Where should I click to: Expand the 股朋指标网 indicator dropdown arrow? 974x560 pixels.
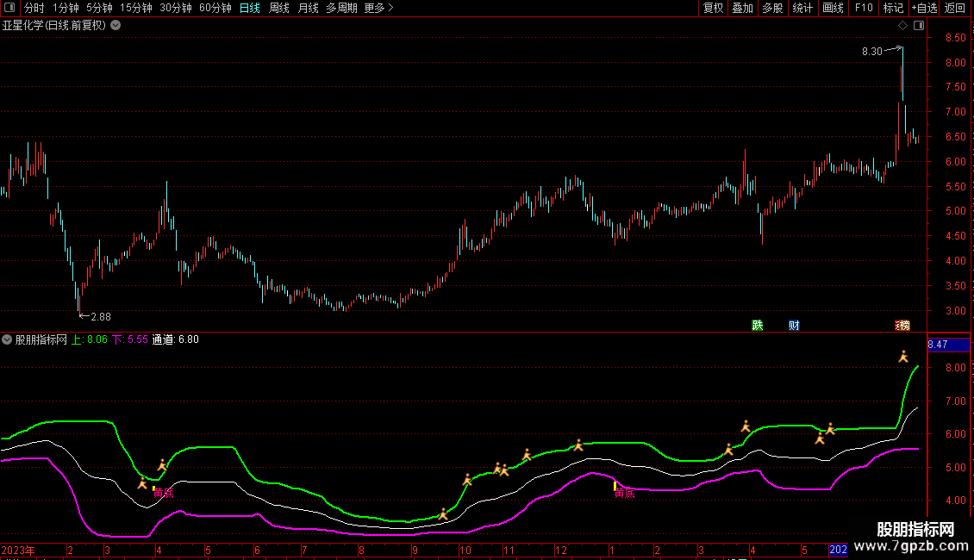[x=8, y=339]
